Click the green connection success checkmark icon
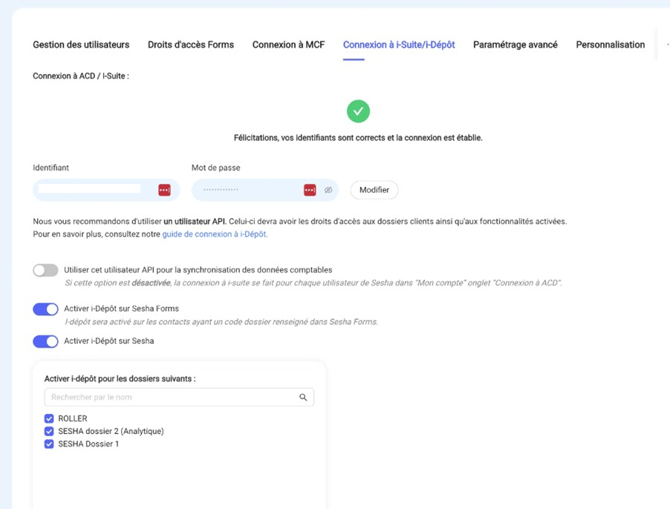Image resolution: width=670 pixels, height=509 pixels. tap(358, 111)
